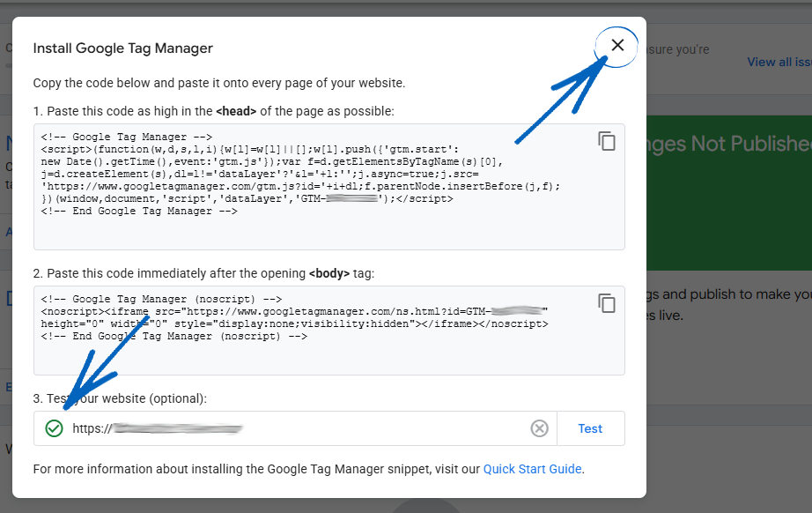This screenshot has height=513, width=812.
Task: Click inside the website URL input field
Action: tap(295, 428)
